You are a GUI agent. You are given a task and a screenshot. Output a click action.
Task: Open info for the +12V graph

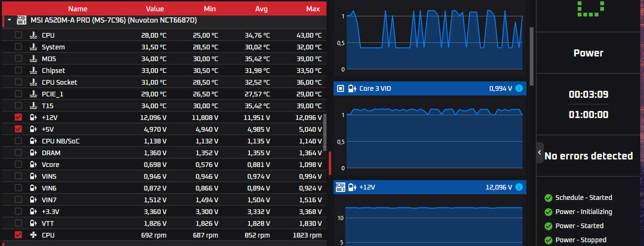click(x=519, y=187)
